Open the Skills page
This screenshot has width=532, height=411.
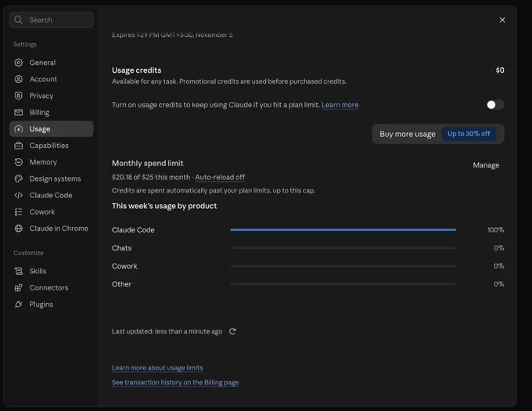(x=51, y=271)
